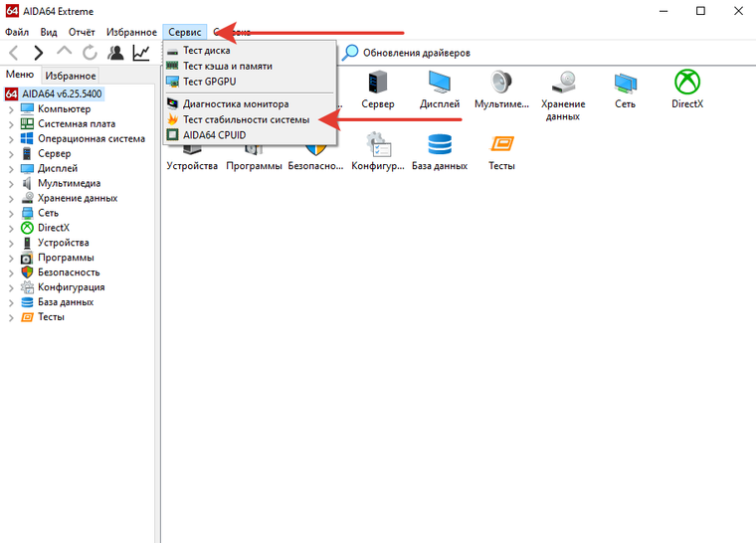Expand Сеть tree node

(x=11, y=214)
